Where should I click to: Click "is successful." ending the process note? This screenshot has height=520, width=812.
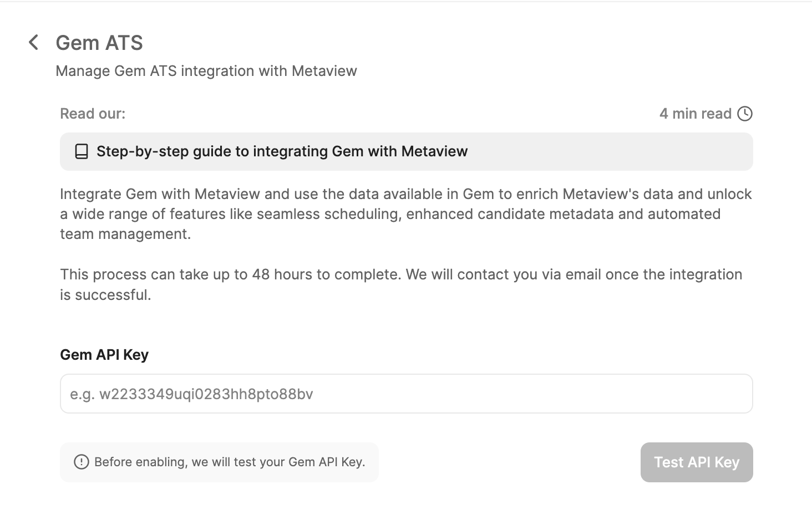[105, 294]
